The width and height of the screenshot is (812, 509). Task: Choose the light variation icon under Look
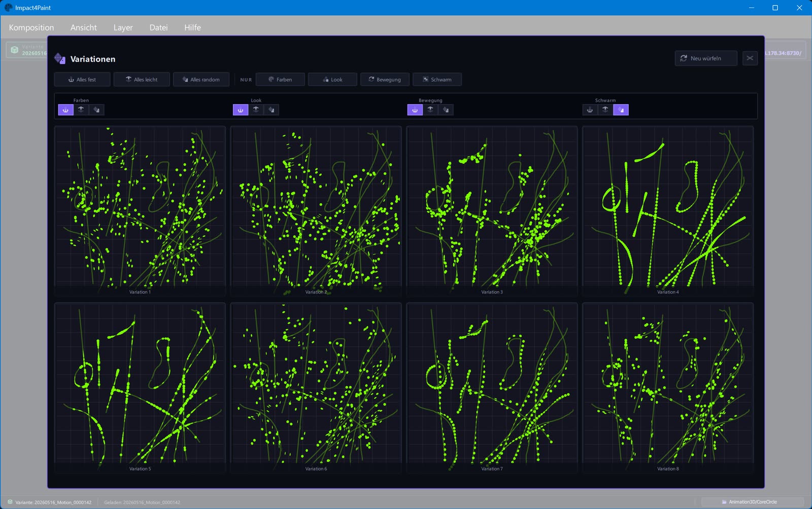click(256, 110)
